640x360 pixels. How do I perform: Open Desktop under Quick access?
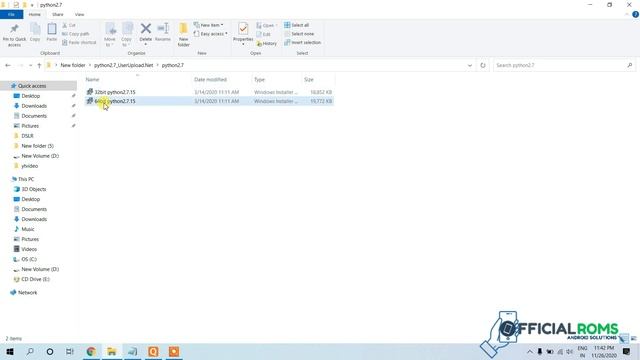tap(31, 96)
